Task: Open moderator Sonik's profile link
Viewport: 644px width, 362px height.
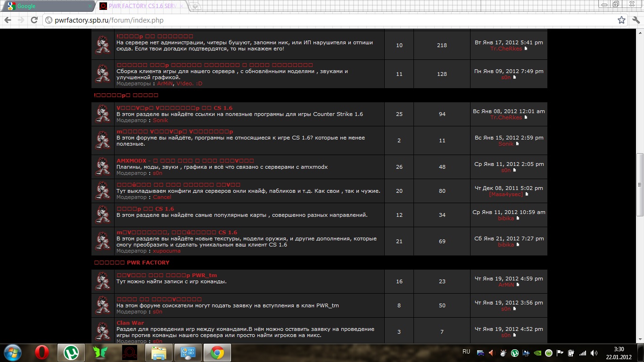Action: pyautogui.click(x=160, y=120)
